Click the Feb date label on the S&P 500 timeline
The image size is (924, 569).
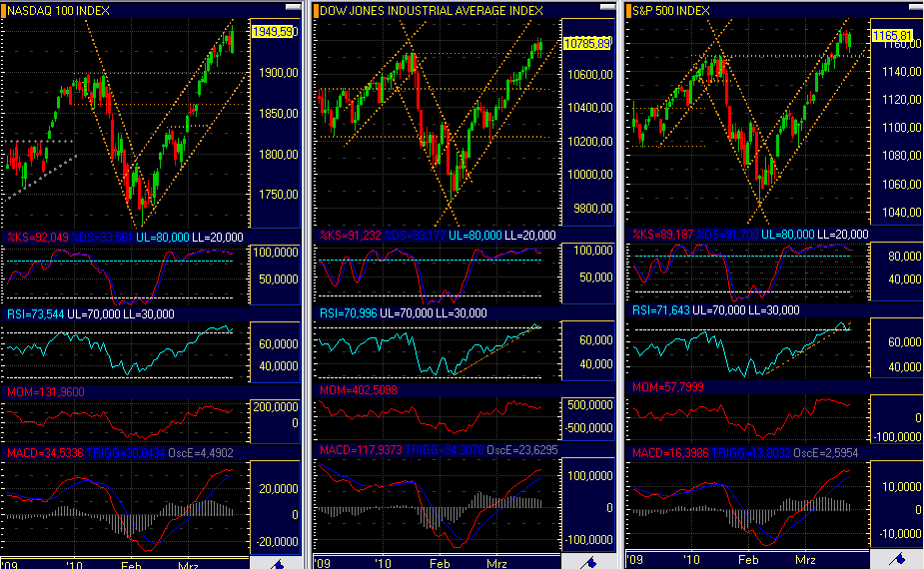pyautogui.click(x=748, y=560)
